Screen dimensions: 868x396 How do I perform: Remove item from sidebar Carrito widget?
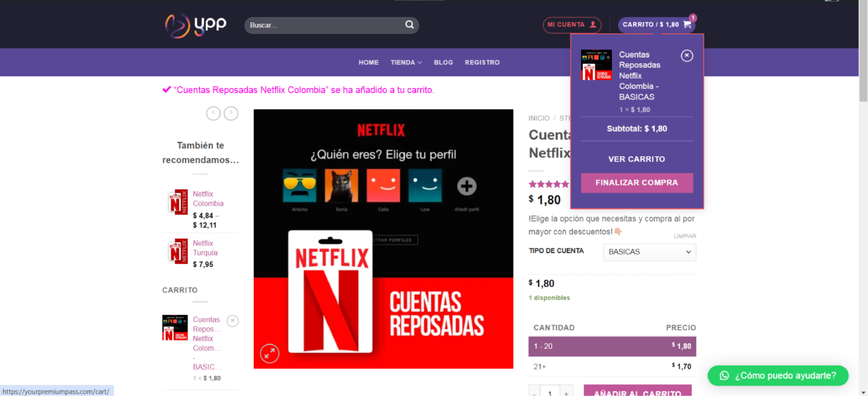pyautogui.click(x=232, y=320)
